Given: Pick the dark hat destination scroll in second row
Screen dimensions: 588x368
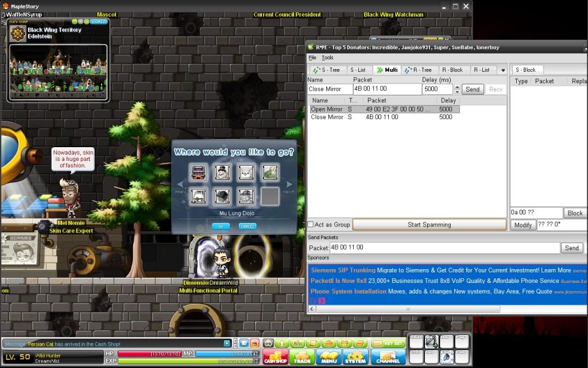Looking at the screenshot, I should (x=222, y=197).
